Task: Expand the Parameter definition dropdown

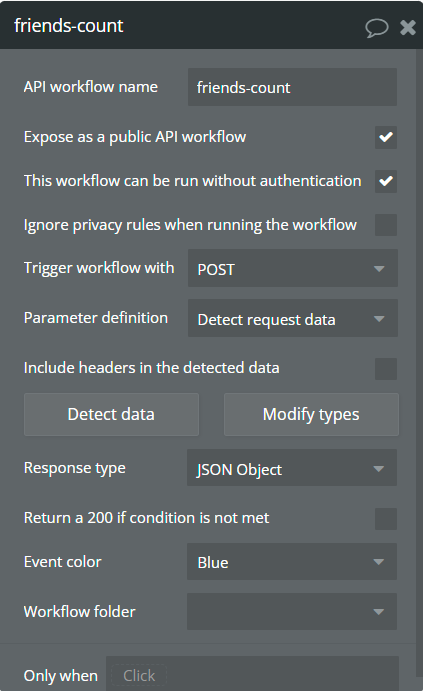Action: (x=293, y=318)
